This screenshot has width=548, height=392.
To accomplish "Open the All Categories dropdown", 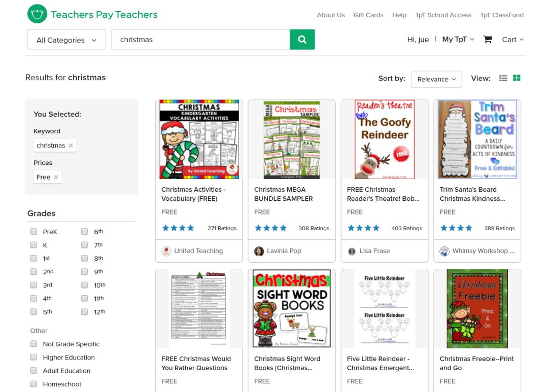I will coord(66,40).
